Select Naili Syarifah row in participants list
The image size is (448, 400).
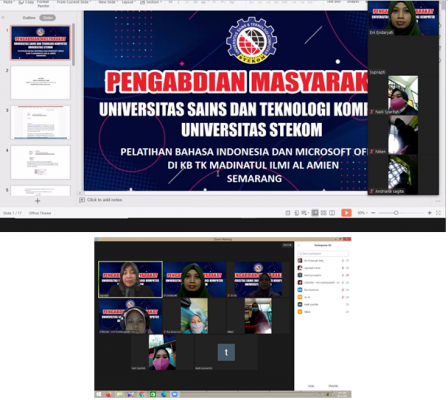(x=323, y=305)
